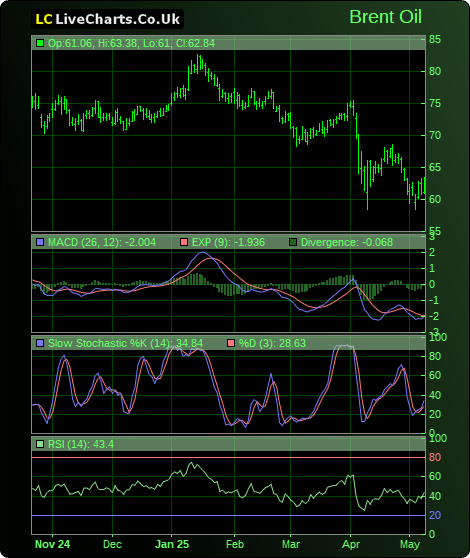
Task: Click the blue Slow Stochastic %K legend square
Action: 40,343
